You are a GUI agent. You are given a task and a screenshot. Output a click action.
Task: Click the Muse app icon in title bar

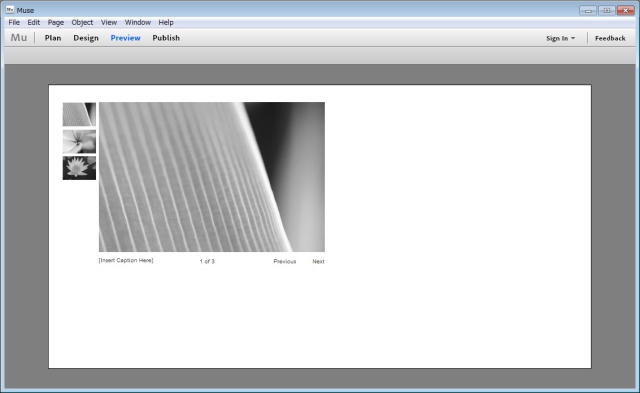(10, 10)
